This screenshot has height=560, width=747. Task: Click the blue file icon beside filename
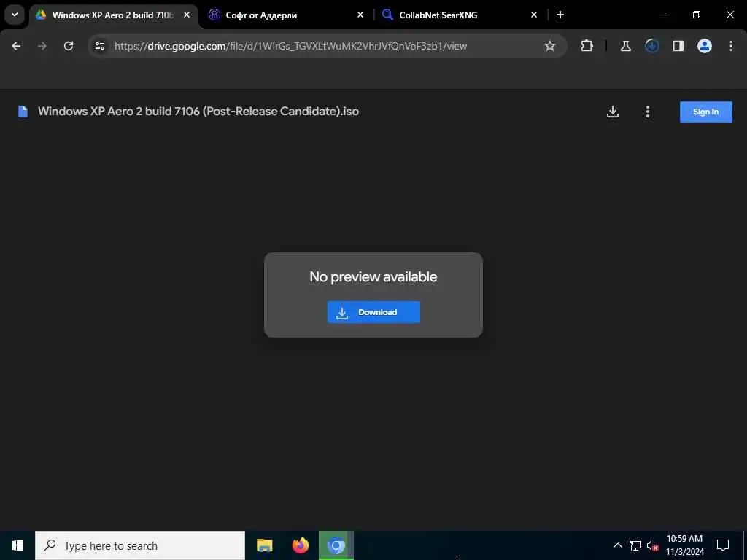click(x=23, y=112)
